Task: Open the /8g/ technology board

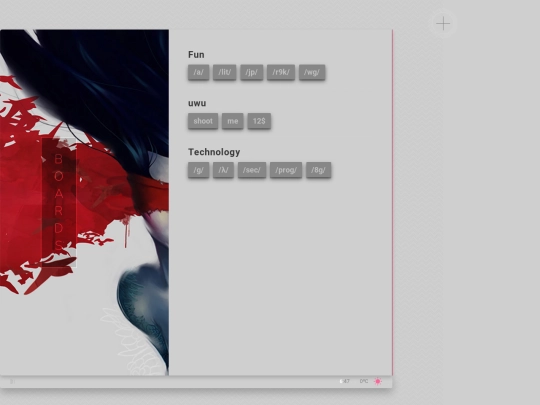Action: point(319,170)
